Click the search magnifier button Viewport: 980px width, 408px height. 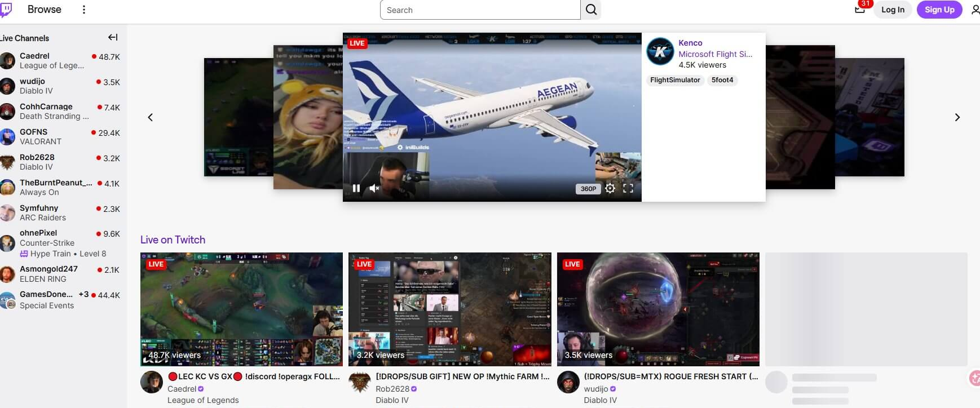tap(591, 10)
